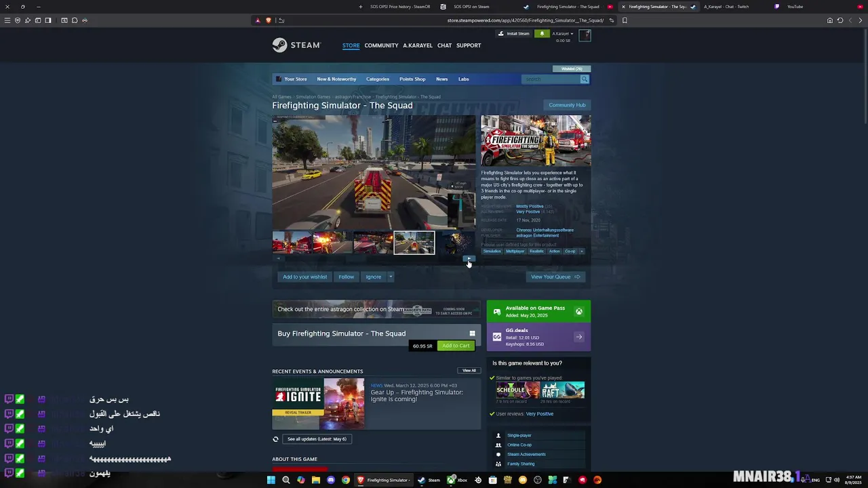The height and width of the screenshot is (488, 868).
Task: Open New & Noteworthy menu
Action: tap(336, 79)
